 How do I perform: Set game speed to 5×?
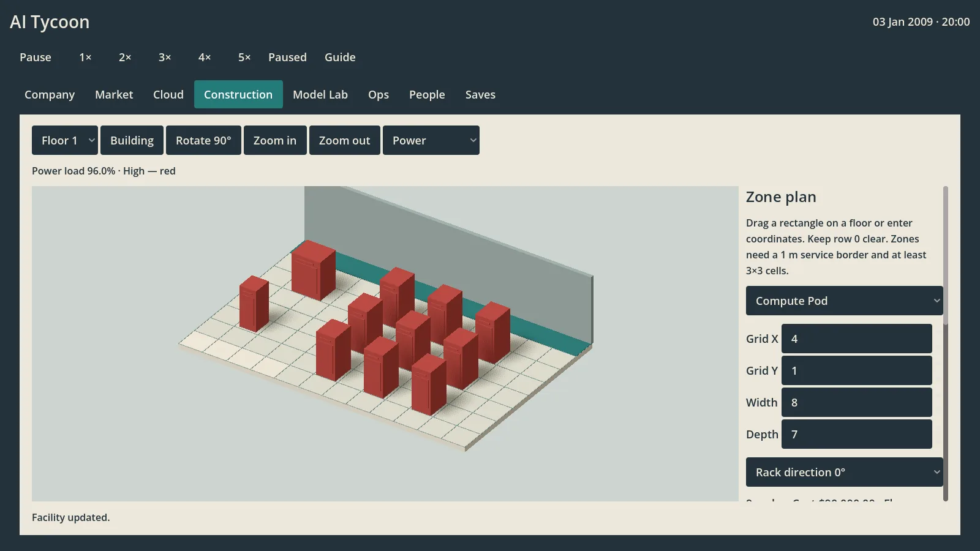pos(244,57)
